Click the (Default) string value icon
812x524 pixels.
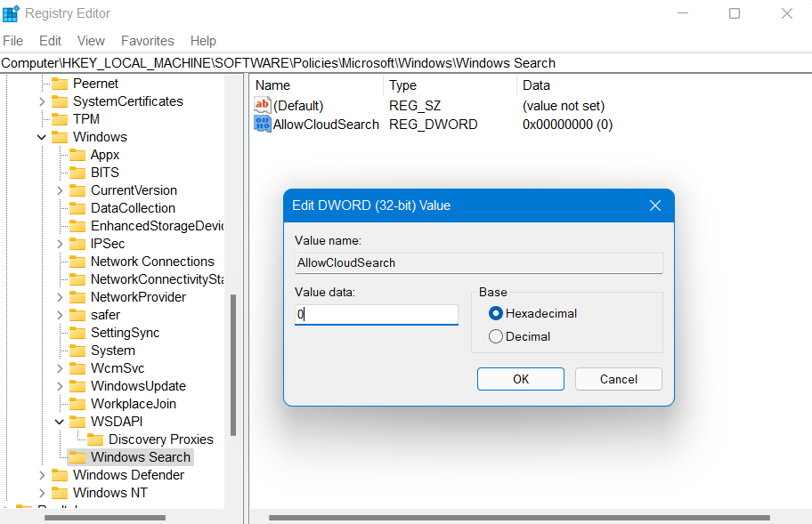click(263, 106)
